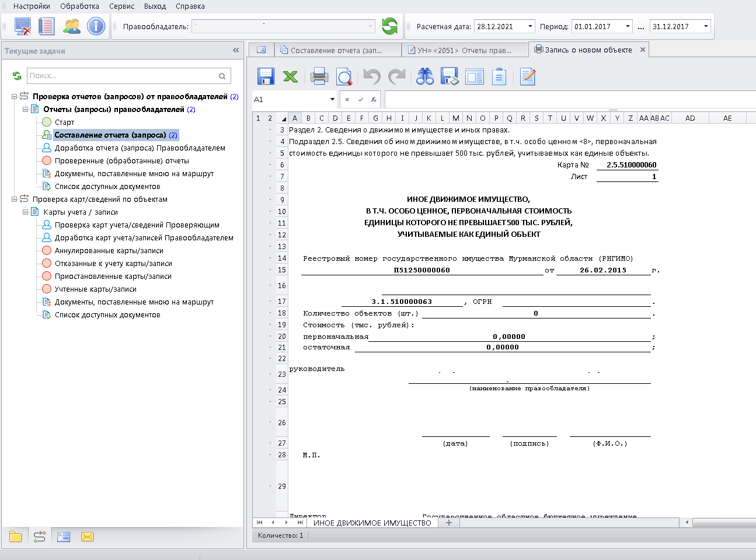
Task: Click the magnifier icon in the search field
Action: click(x=222, y=76)
